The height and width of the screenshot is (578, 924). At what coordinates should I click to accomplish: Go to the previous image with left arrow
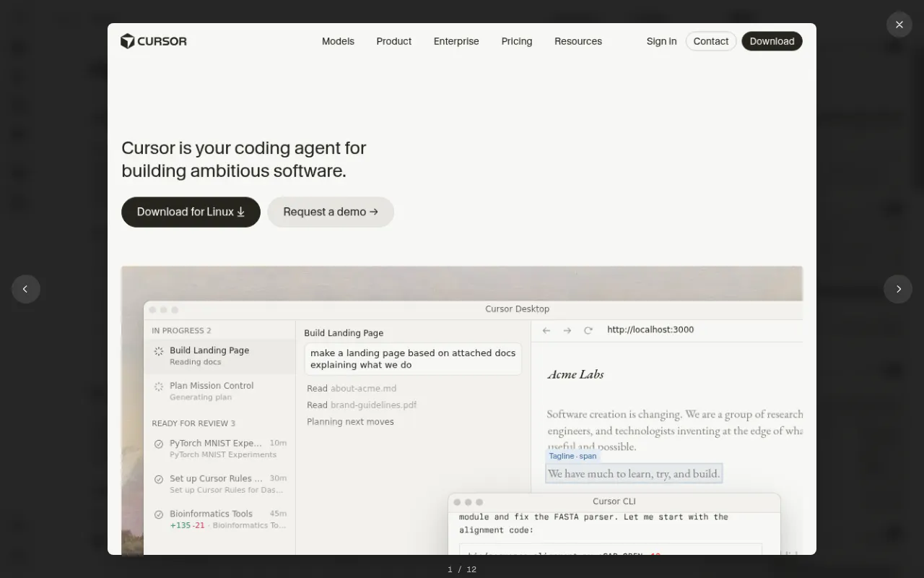(x=25, y=289)
